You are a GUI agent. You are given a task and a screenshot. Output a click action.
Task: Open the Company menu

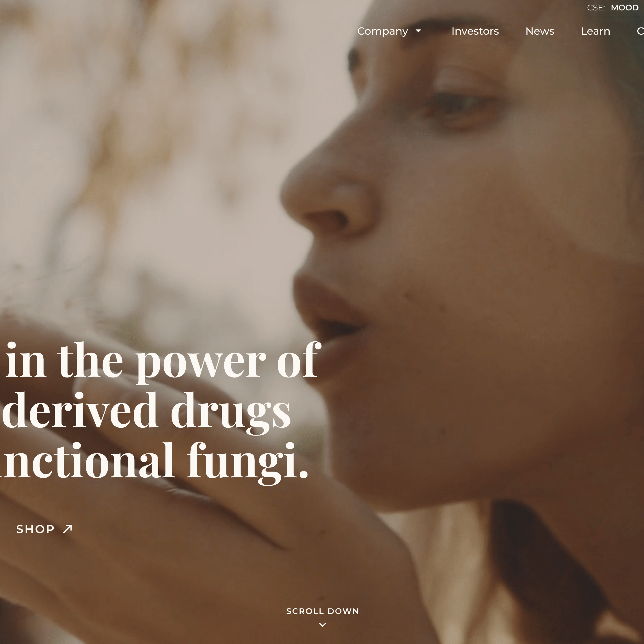click(382, 31)
